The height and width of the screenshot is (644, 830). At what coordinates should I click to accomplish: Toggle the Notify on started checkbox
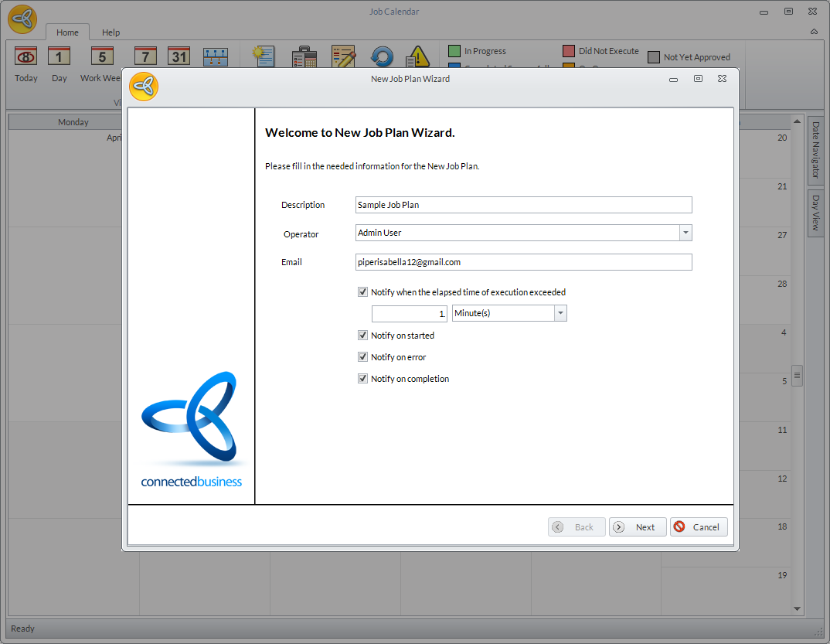coord(362,336)
